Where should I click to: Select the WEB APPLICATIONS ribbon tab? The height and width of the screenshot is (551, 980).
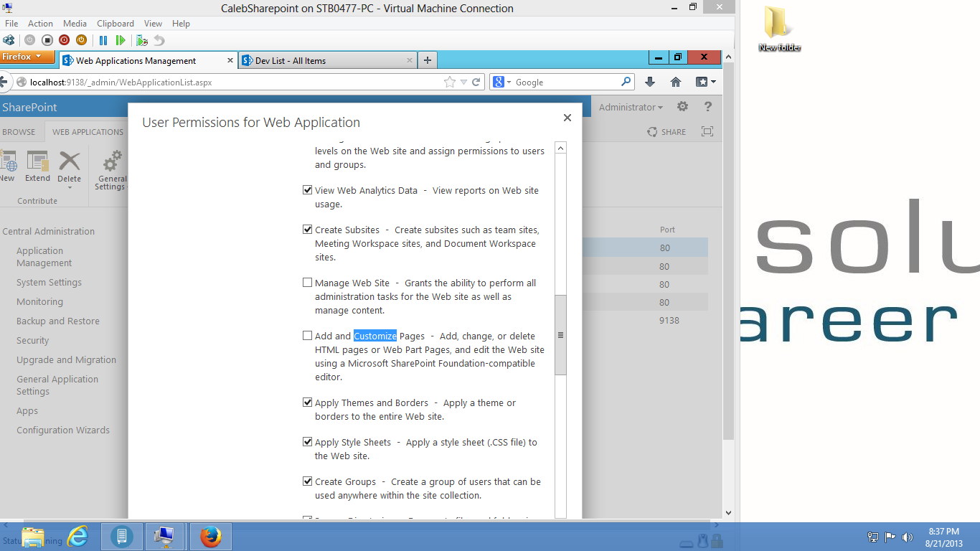(x=88, y=131)
